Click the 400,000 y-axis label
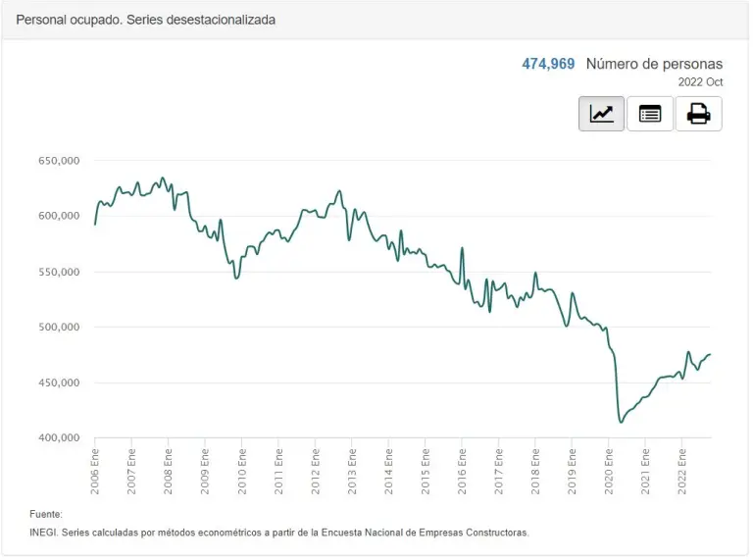Viewport: 753px width, 560px height. click(57, 438)
